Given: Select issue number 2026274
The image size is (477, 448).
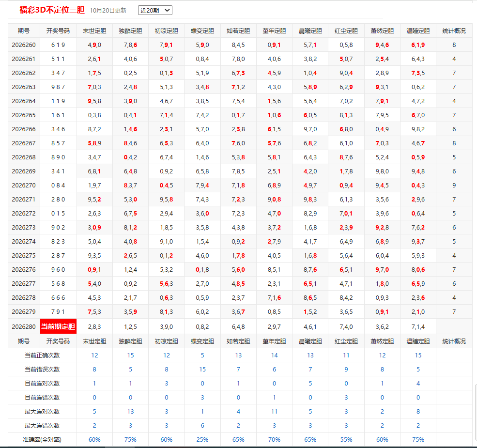Looking at the screenshot, I should coord(24,242).
